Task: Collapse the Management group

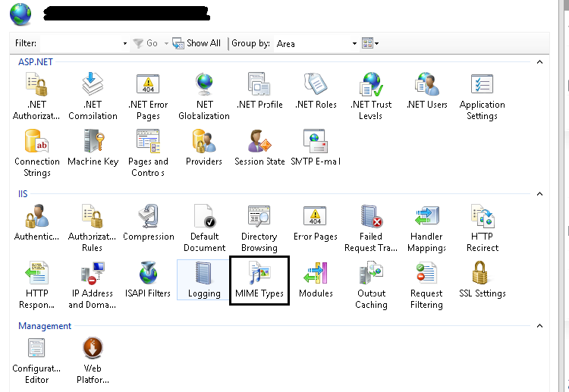Action: [x=539, y=326]
